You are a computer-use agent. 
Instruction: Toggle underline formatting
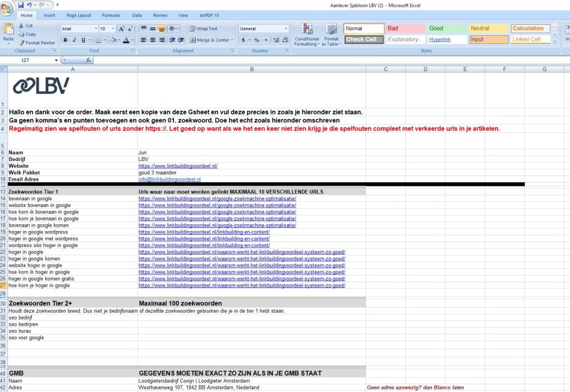click(x=83, y=40)
